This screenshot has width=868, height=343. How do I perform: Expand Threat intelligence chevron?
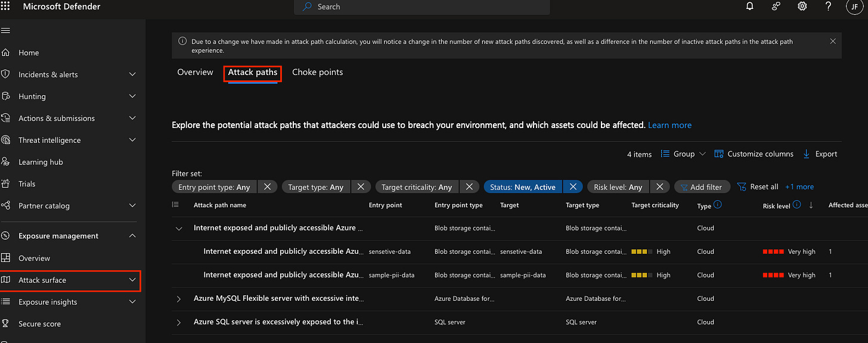[132, 140]
